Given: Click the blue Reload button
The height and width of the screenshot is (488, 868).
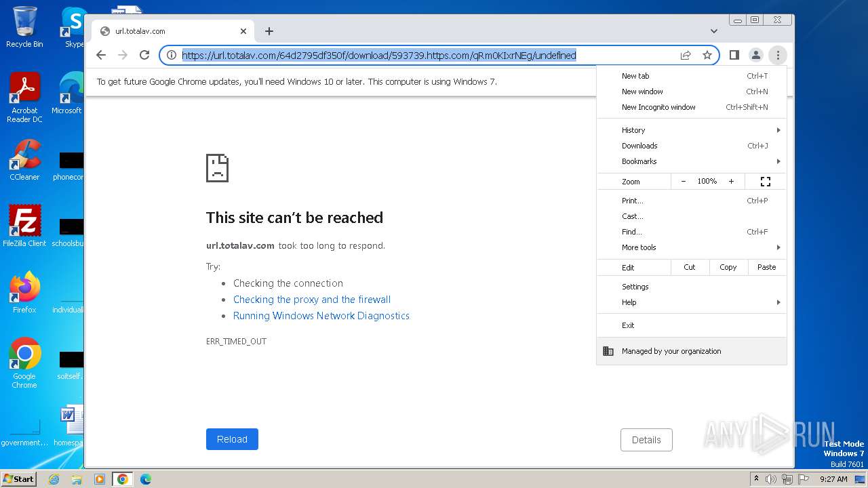Looking at the screenshot, I should point(232,439).
